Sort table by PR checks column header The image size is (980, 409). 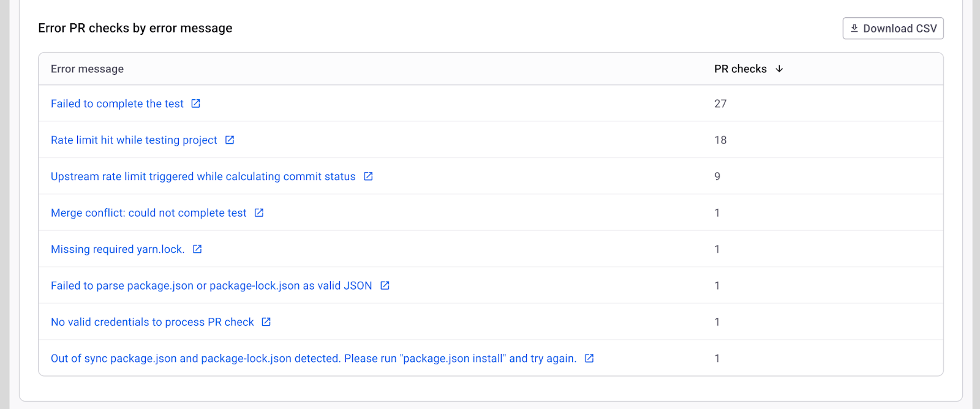pyautogui.click(x=740, y=69)
